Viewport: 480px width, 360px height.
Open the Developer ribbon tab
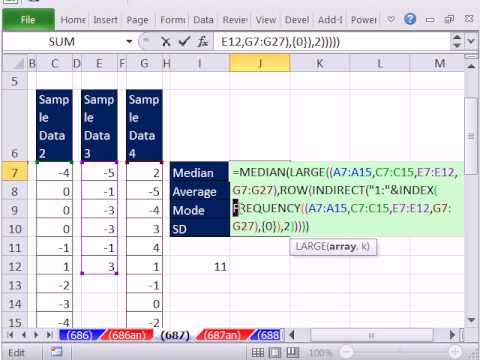[297, 20]
